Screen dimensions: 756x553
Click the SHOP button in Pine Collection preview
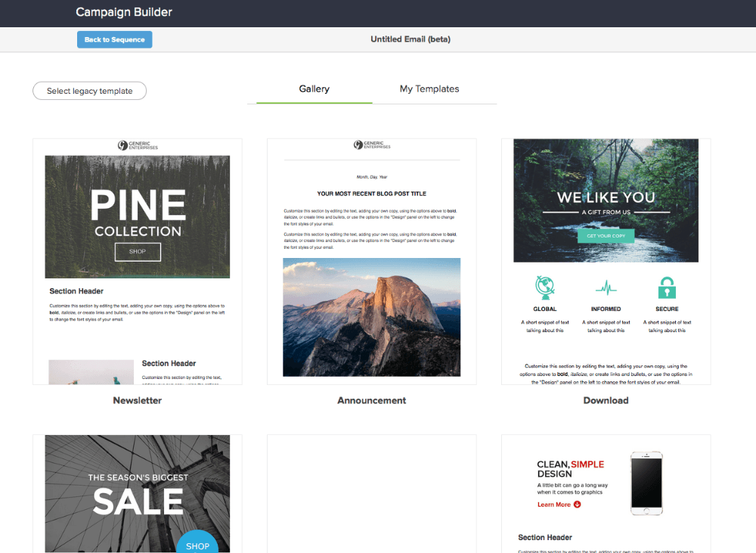click(x=138, y=251)
